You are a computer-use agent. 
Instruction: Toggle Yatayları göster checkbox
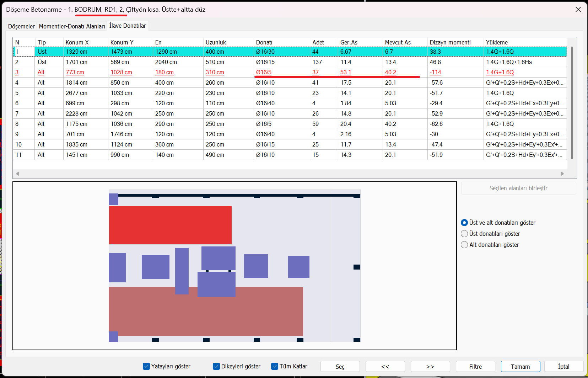click(x=146, y=366)
